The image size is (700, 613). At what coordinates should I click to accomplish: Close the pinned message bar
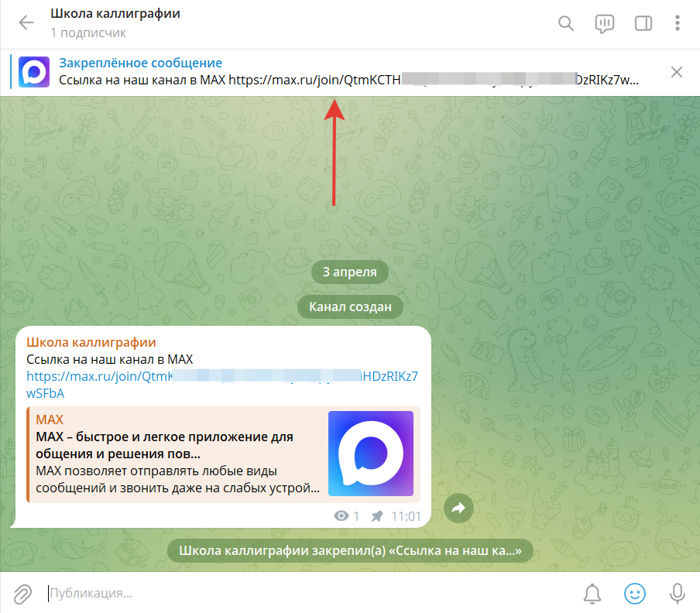coord(676,72)
